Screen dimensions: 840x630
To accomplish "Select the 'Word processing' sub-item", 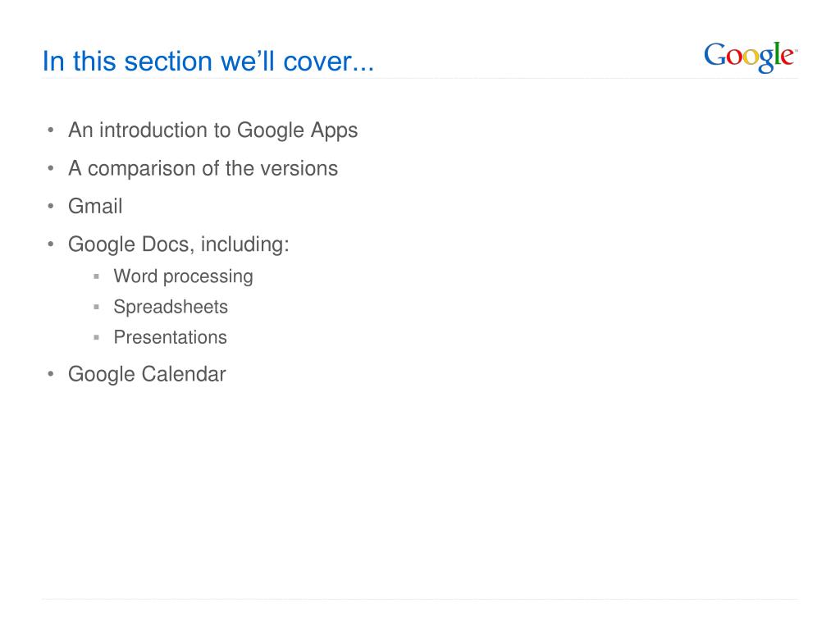I will tap(183, 276).
